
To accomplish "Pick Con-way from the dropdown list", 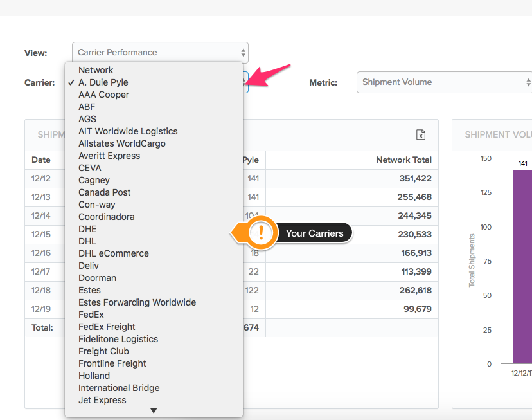I will coord(154,205).
